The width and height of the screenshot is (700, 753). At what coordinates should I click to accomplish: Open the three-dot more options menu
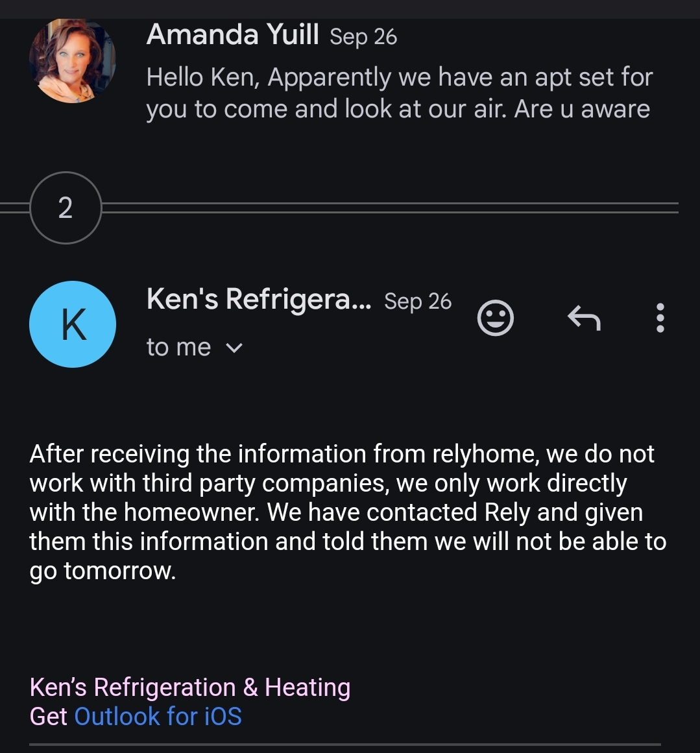click(x=660, y=318)
